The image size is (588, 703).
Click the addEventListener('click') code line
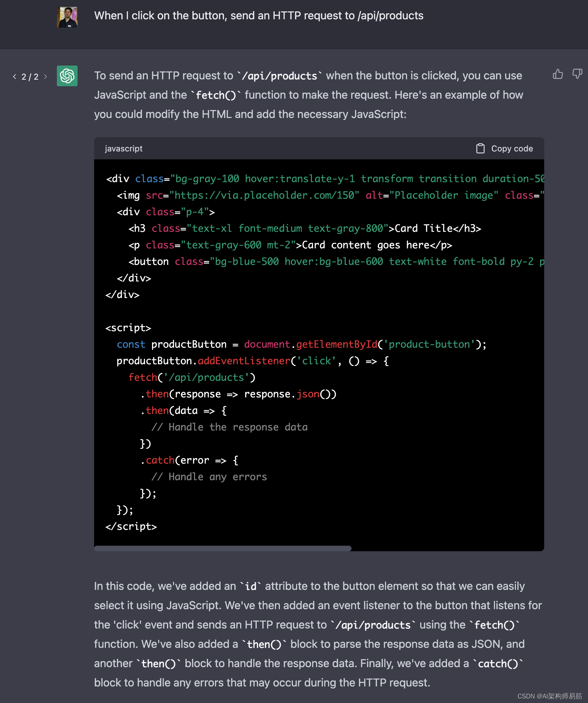point(253,361)
